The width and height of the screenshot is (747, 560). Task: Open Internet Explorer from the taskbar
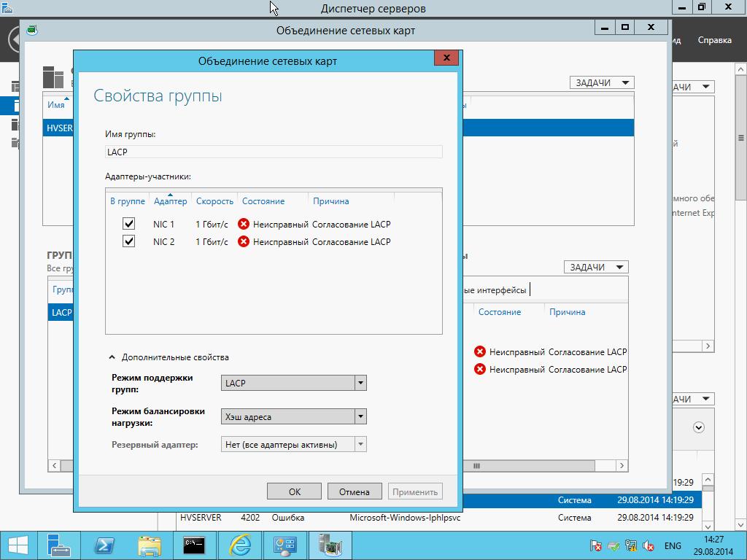coord(239,545)
